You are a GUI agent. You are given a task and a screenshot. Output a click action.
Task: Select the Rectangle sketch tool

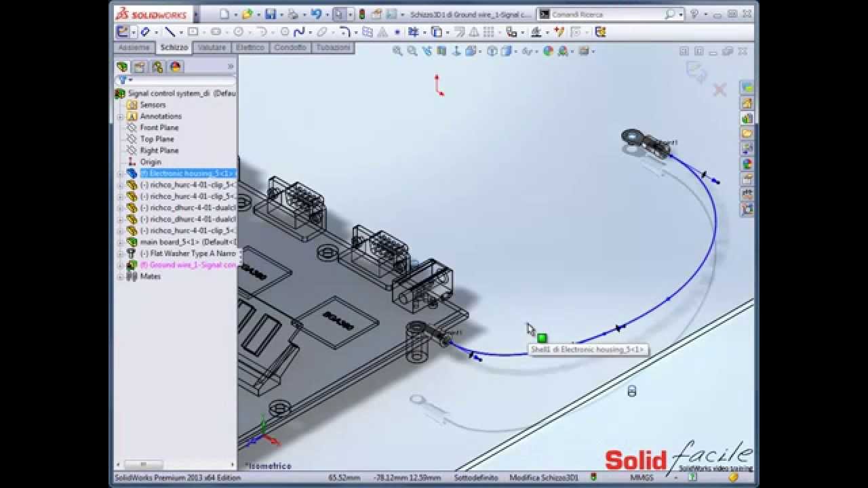point(193,32)
